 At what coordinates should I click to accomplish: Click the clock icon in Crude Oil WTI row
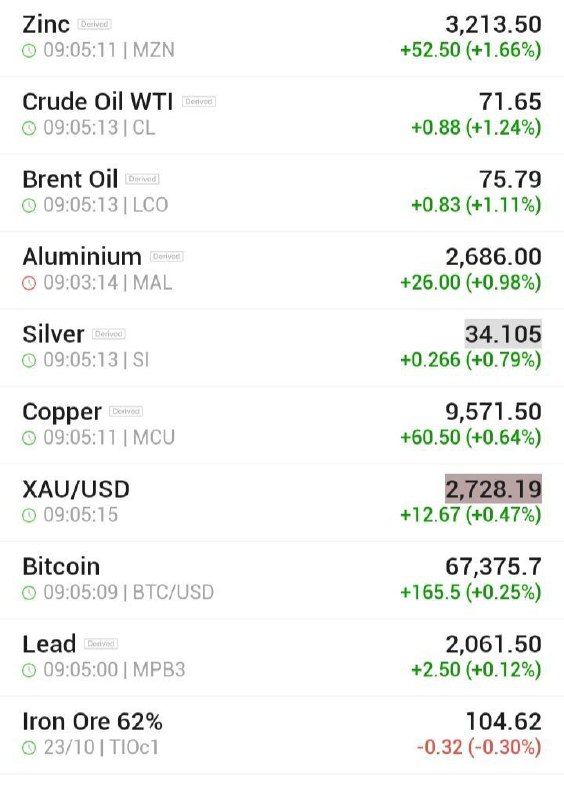click(29, 128)
